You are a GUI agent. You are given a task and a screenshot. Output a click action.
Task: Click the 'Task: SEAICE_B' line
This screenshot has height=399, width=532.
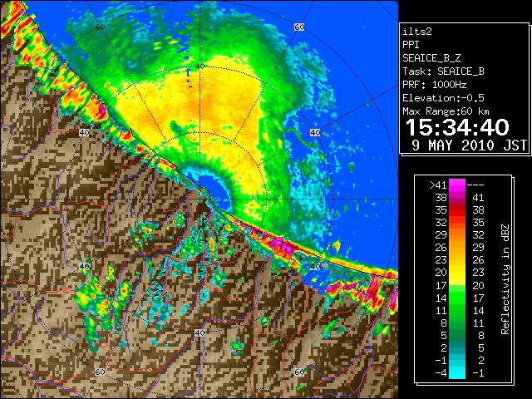[x=443, y=71]
